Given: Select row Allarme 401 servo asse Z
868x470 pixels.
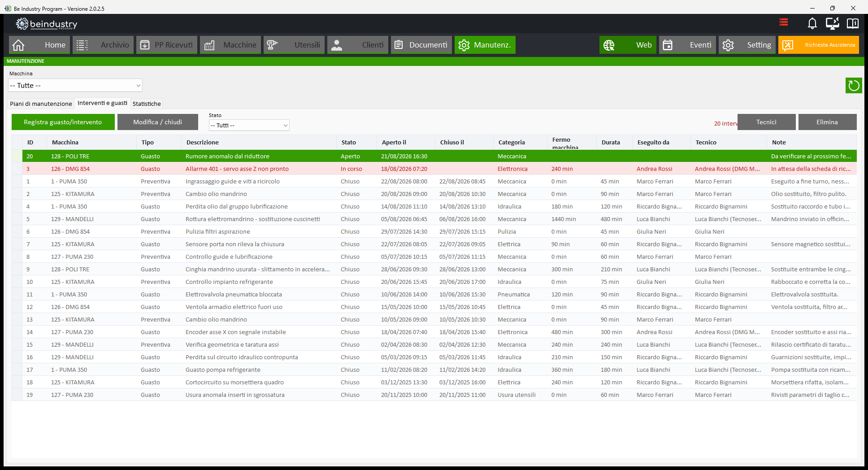Looking at the screenshot, I should point(434,169).
